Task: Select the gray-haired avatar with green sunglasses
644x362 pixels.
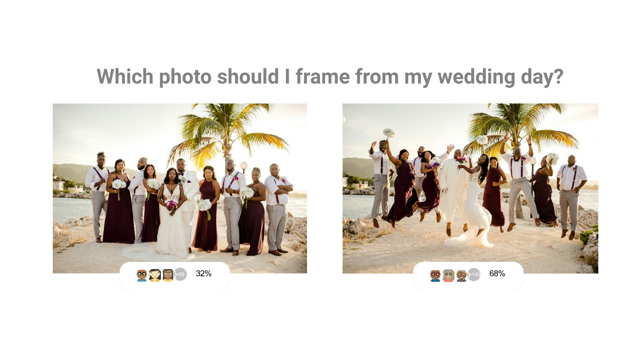Action: [x=448, y=275]
